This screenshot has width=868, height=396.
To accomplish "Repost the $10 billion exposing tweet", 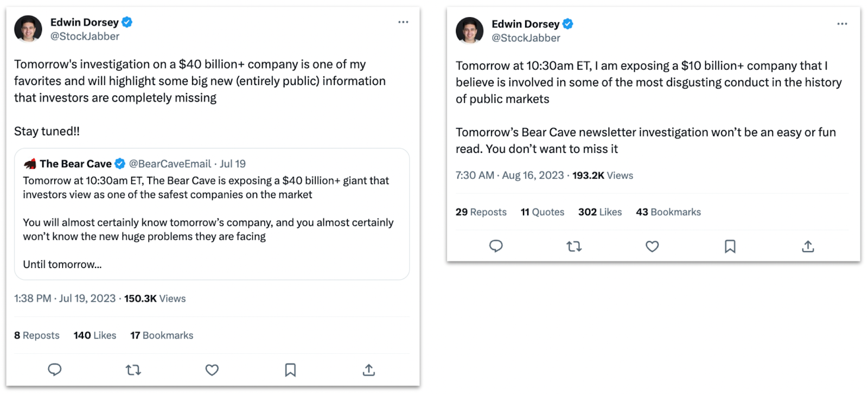I will (574, 246).
